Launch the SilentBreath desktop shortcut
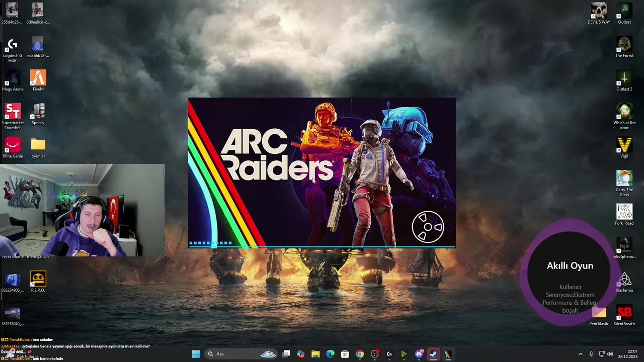 [x=624, y=315]
